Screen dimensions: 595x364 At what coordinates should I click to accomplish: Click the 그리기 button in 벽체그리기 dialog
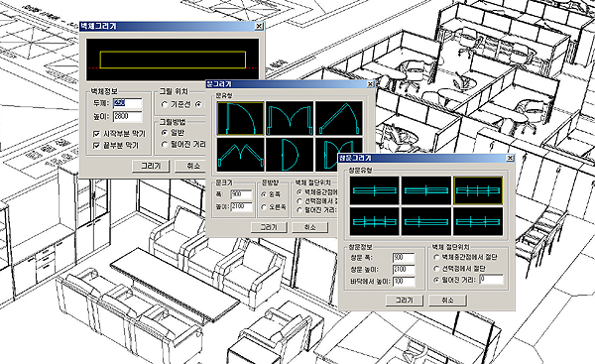click(x=151, y=166)
